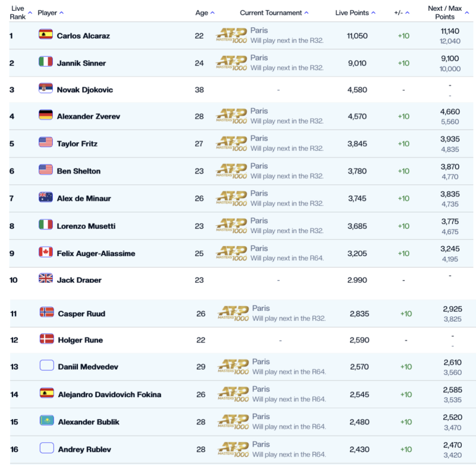Screen dimensions: 476x466
Task: Click the Kazakhstan flag by Alexander Bublik
Action: click(x=46, y=421)
